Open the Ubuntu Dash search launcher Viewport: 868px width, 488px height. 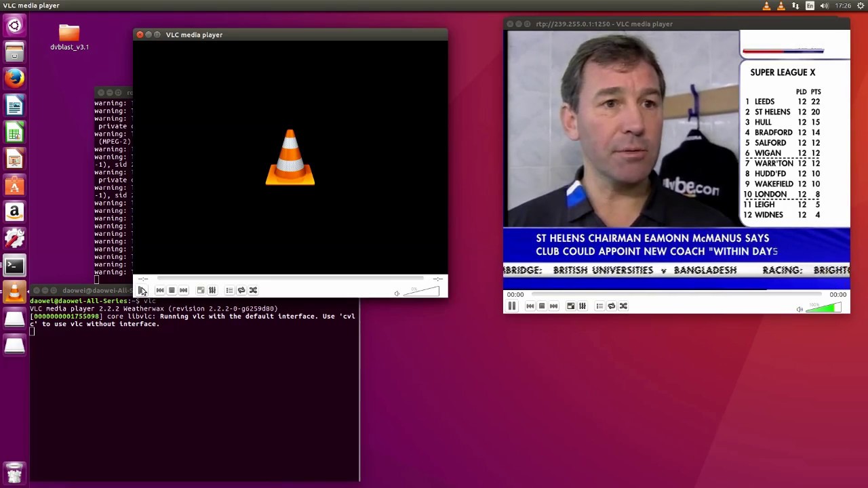[14, 26]
